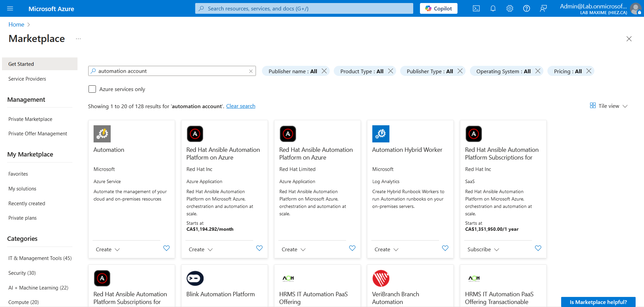Click the Copilot button
The width and height of the screenshot is (644, 307).
point(438,9)
